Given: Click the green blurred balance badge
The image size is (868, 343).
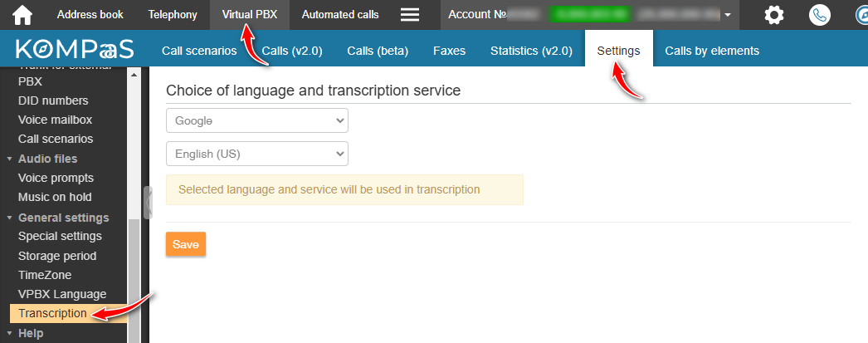Looking at the screenshot, I should (590, 14).
